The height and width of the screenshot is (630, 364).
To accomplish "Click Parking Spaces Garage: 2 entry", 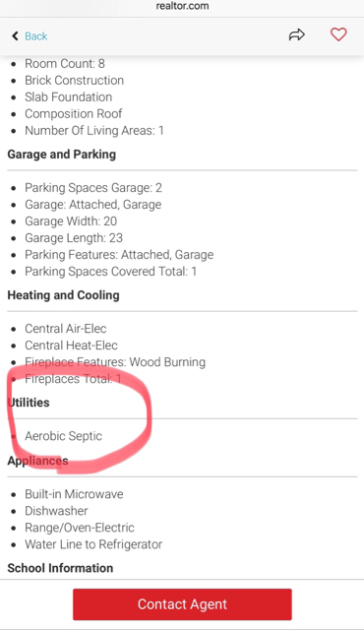I will point(93,188).
